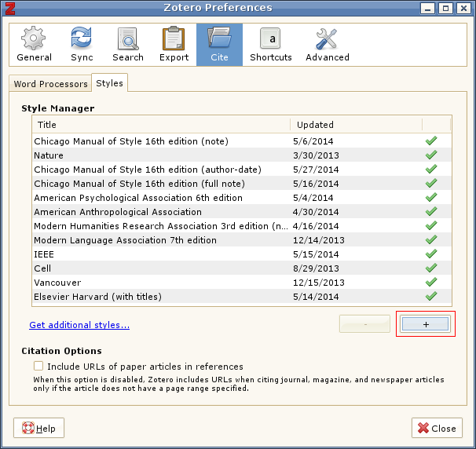This screenshot has width=476, height=449.
Task: Enable Include URLs of paper articles checkbox
Action: 38,367
